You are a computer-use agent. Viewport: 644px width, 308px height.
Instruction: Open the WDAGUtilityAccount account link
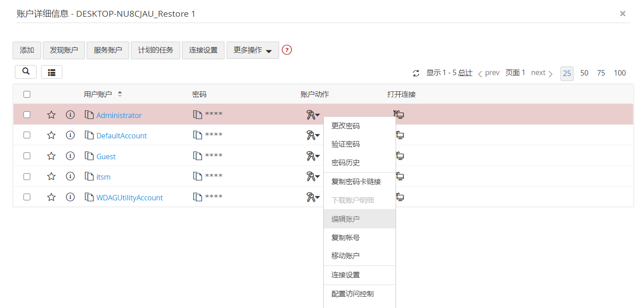click(130, 198)
